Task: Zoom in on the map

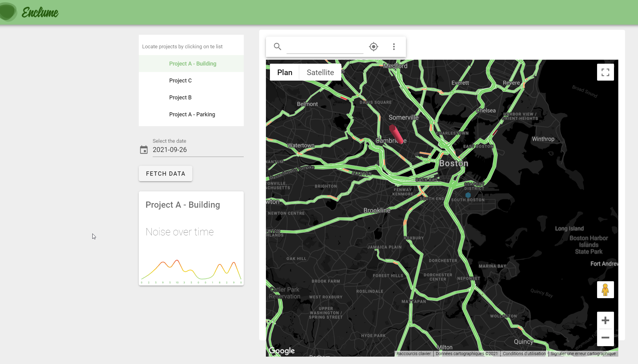Action: coord(605,320)
